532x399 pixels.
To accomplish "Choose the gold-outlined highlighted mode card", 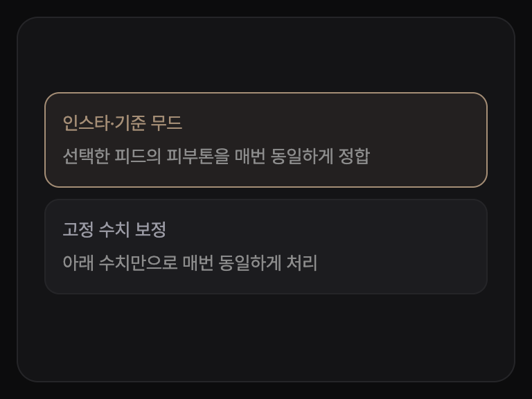I will click(x=266, y=140).
